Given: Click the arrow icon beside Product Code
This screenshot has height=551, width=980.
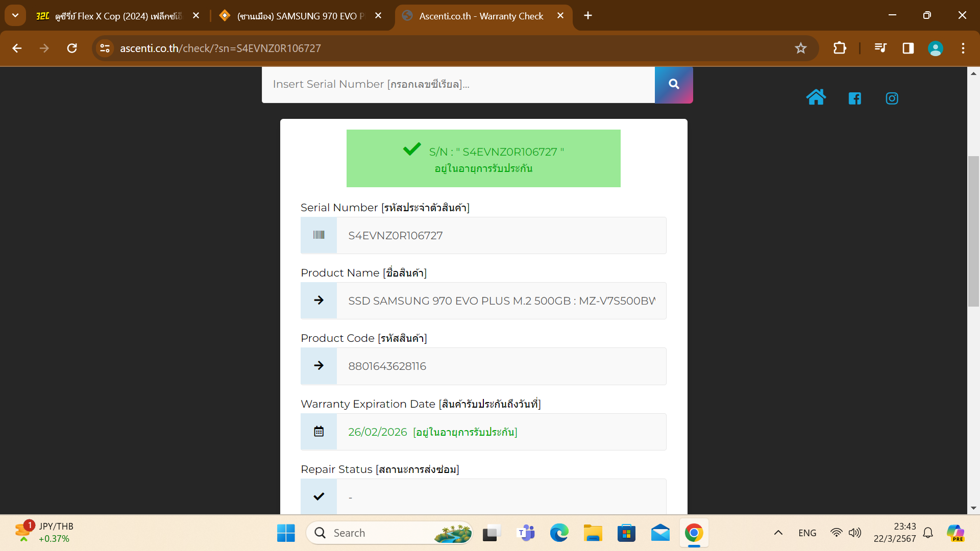Looking at the screenshot, I should point(318,366).
